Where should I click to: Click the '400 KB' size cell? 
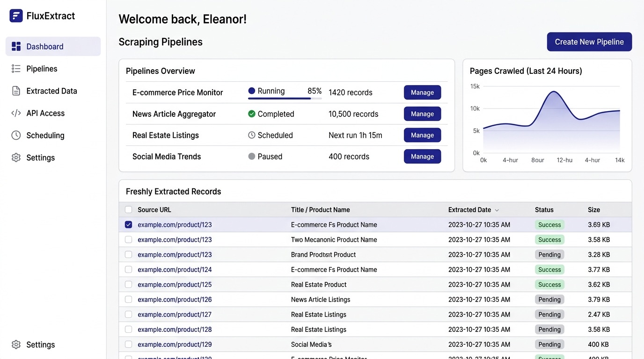(x=598, y=345)
